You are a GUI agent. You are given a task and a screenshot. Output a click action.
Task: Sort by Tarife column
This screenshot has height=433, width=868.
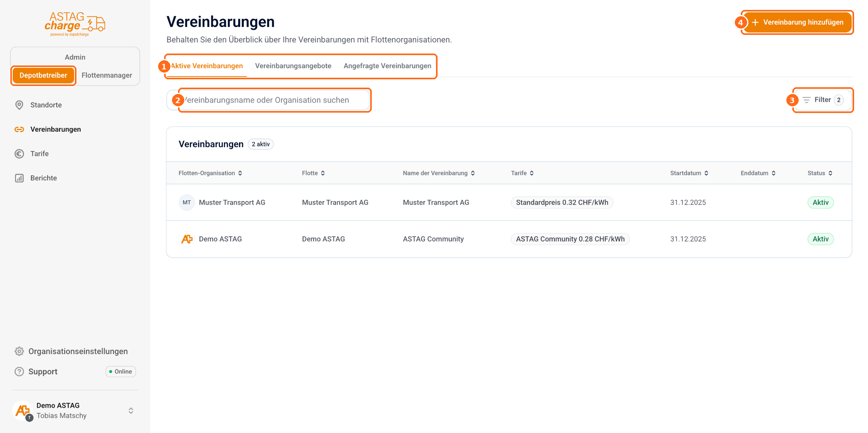point(522,173)
